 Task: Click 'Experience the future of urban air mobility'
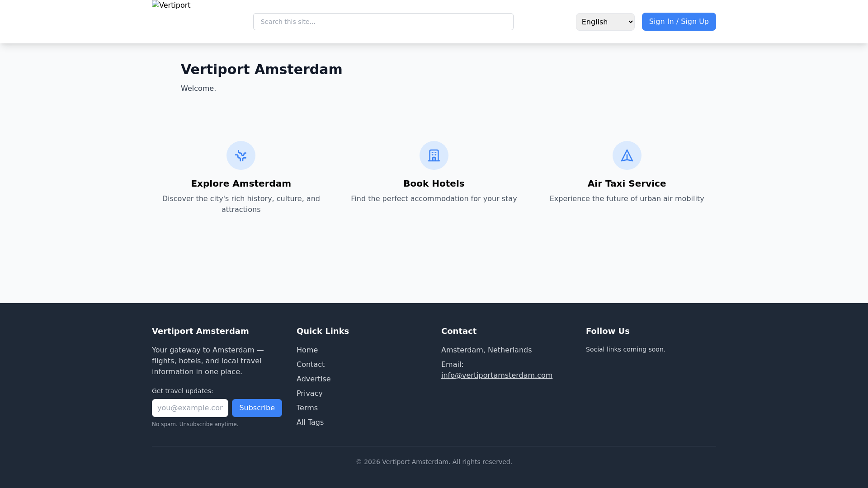(x=627, y=199)
